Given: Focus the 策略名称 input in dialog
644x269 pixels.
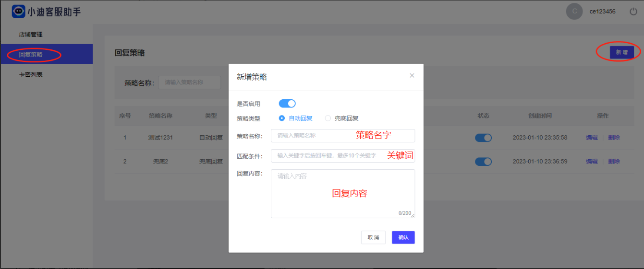Looking at the screenshot, I should coord(343,136).
